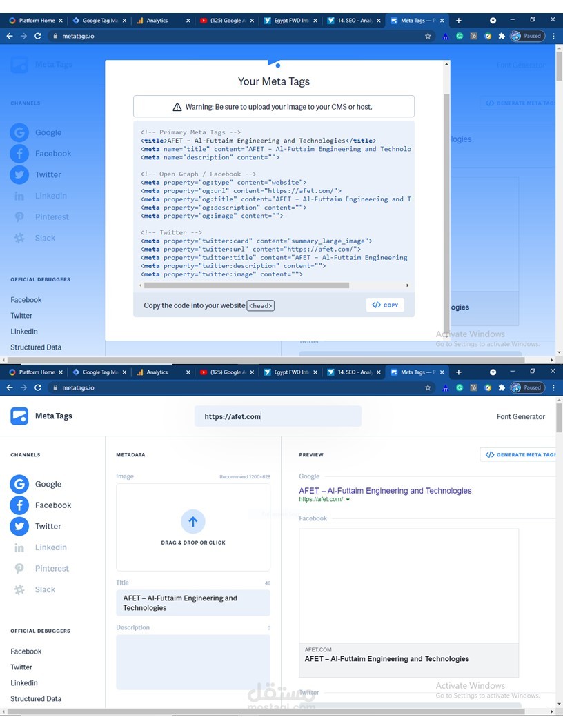Open a new tab in bottom window
The image size is (563, 728).
(x=459, y=372)
